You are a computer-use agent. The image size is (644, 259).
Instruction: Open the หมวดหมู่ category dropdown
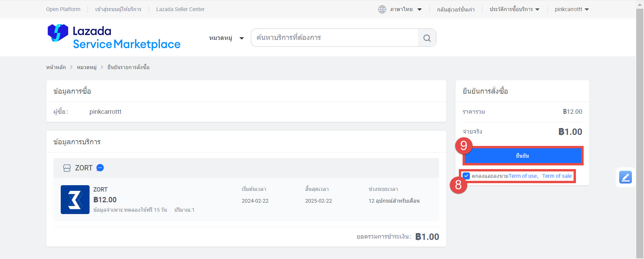226,38
